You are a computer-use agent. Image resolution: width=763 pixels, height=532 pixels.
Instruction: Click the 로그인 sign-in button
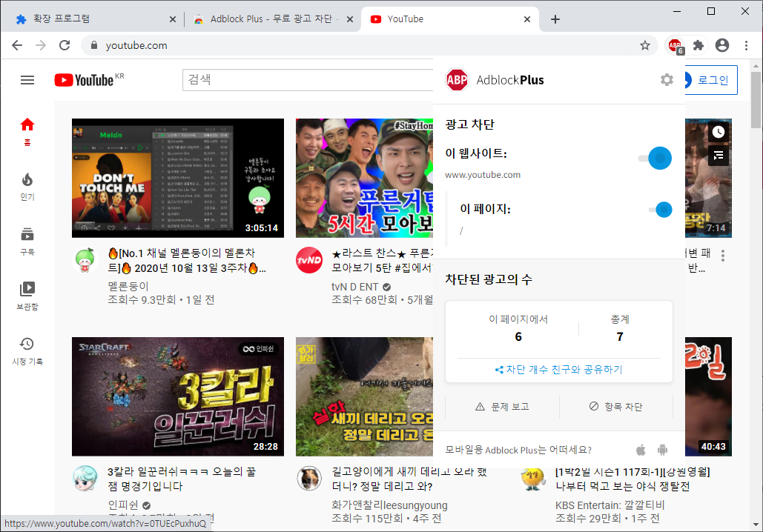click(x=711, y=80)
